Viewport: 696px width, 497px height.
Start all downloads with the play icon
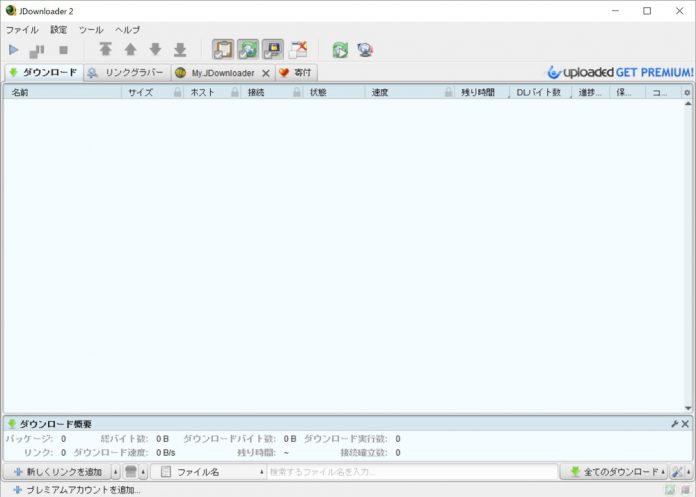(x=14, y=50)
